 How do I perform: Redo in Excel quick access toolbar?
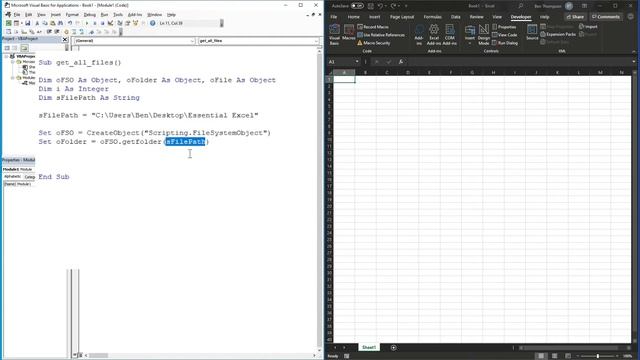click(x=393, y=6)
